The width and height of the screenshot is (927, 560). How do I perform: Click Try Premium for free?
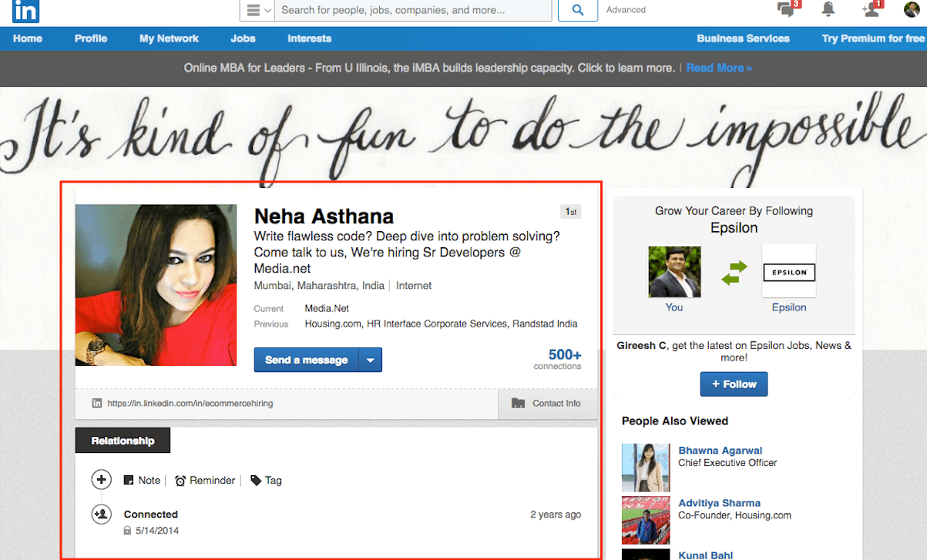872,39
